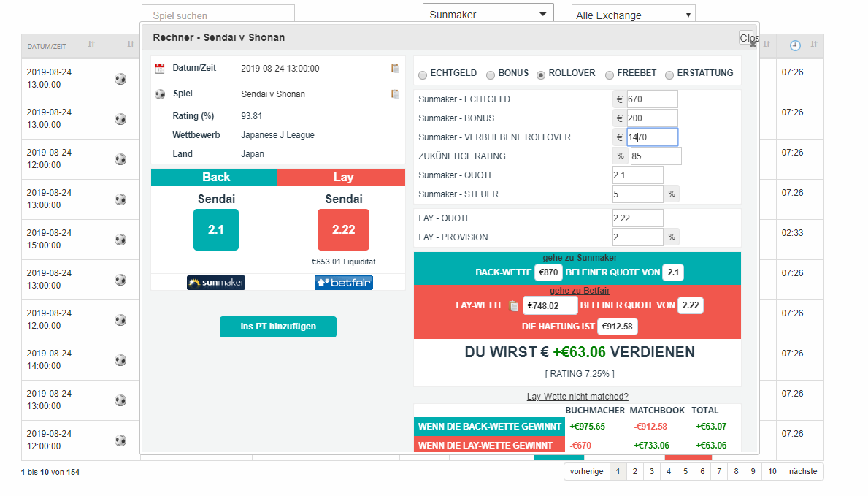Edit the VERBLIEBENE ROLLOVER field
Screen dimensions: 868x496
[652, 137]
